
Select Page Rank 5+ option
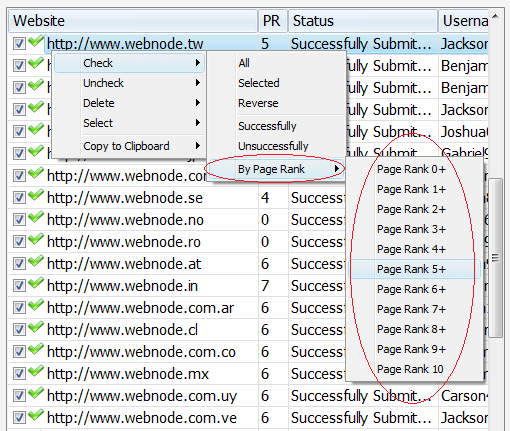coord(414,269)
